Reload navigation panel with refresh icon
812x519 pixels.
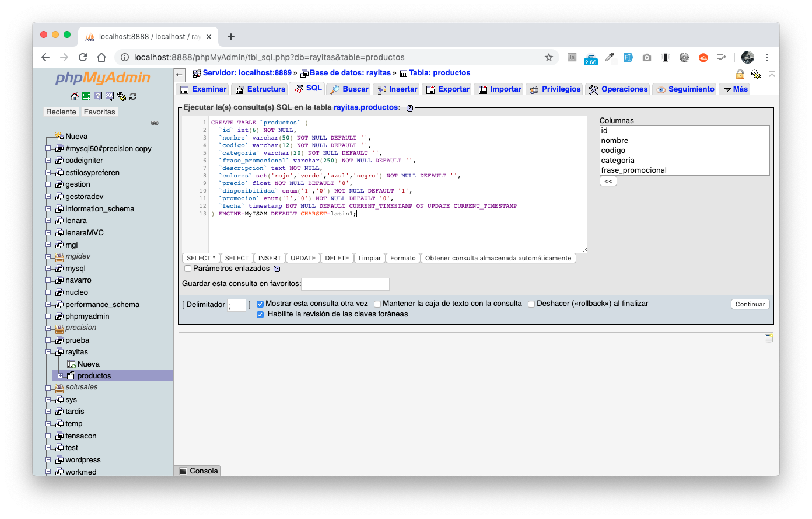[133, 96]
